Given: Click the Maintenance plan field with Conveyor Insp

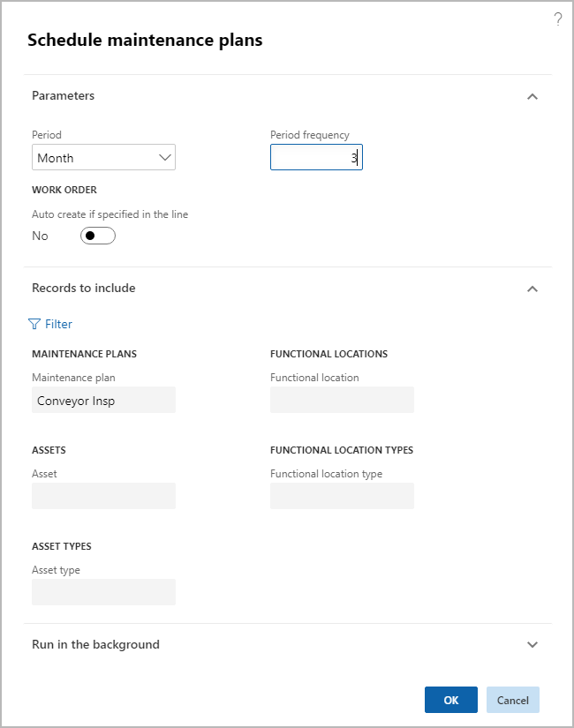Looking at the screenshot, I should [103, 400].
